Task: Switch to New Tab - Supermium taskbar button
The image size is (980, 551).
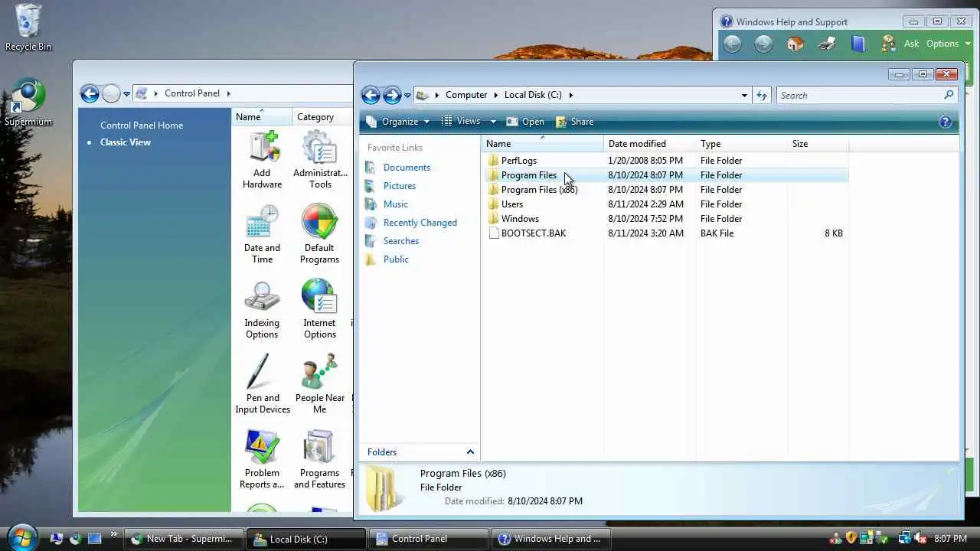Action: coord(184,539)
